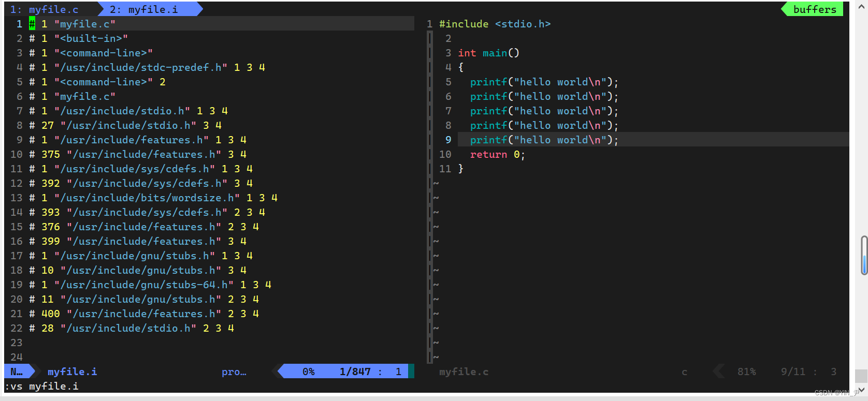Click the printf statement on line 5
Screen dimensions: 868x401
544,82
